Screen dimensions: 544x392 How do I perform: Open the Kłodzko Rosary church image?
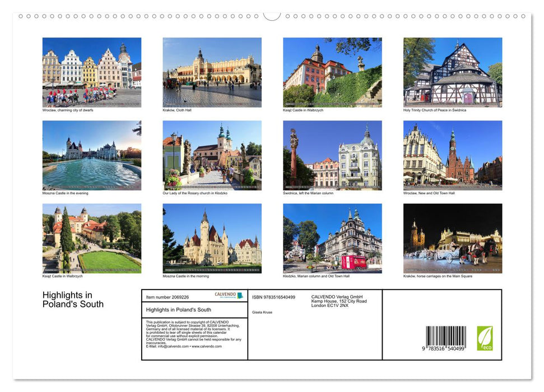(212, 155)
